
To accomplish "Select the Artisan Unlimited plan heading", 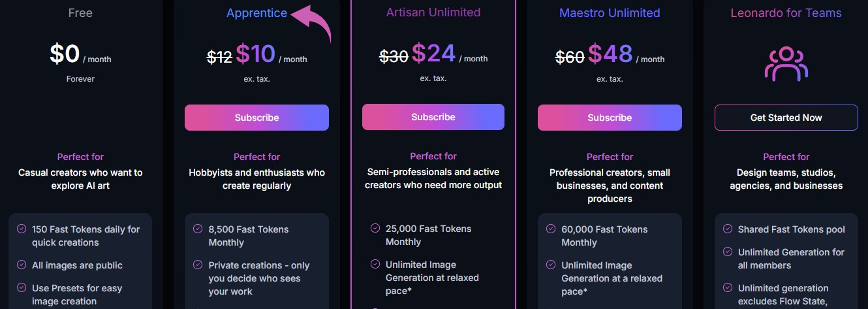I will (x=433, y=12).
